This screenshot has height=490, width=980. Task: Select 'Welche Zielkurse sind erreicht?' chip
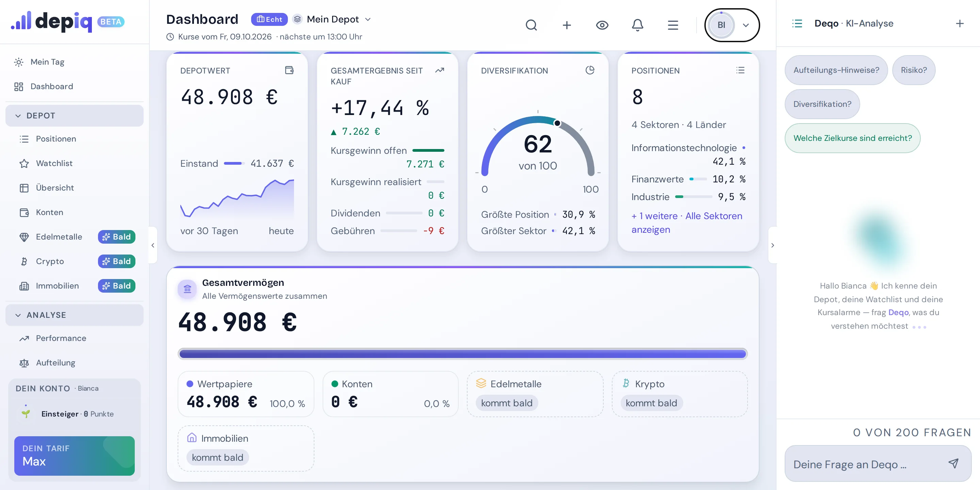point(852,138)
